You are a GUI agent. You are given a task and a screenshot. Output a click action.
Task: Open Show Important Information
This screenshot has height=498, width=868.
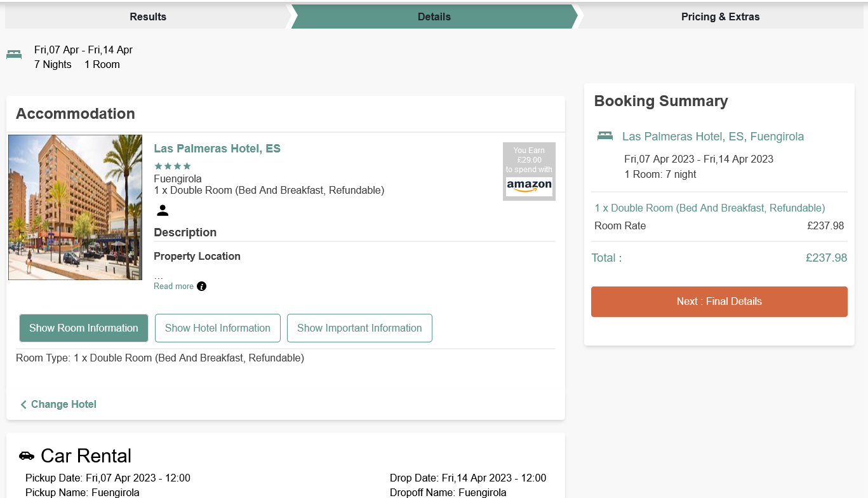pyautogui.click(x=359, y=328)
